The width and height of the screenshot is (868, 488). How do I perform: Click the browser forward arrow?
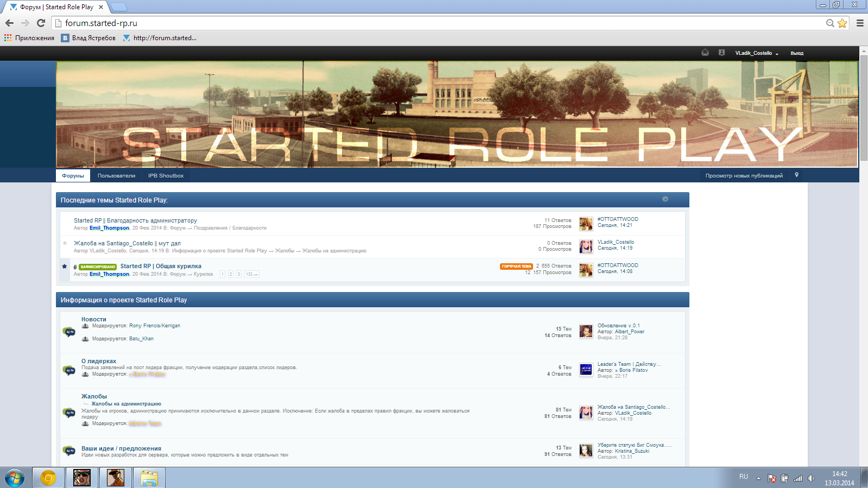[x=25, y=23]
